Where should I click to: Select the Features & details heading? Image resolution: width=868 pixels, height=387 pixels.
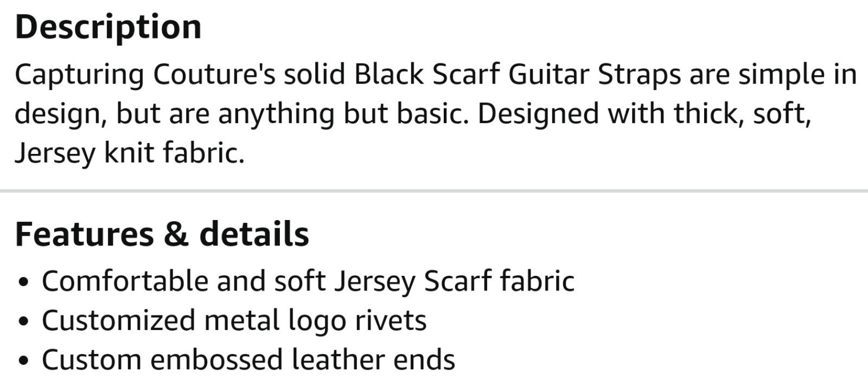click(x=162, y=234)
